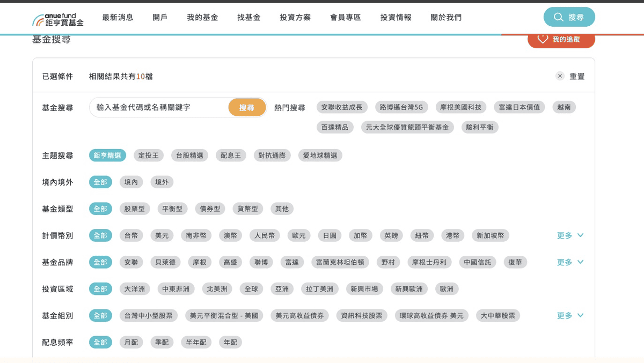This screenshot has width=644, height=363.
Task: Open the 最新消息 menu
Action: point(118,17)
